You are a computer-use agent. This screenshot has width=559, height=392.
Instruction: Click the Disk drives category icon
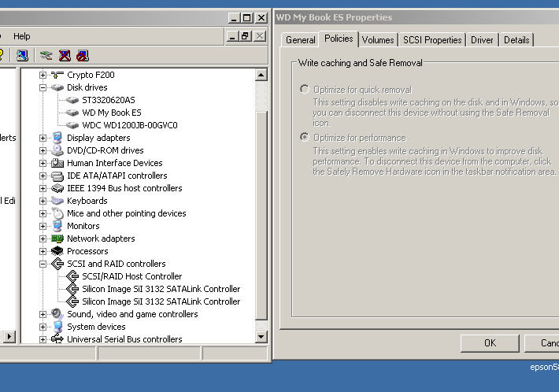[57, 87]
